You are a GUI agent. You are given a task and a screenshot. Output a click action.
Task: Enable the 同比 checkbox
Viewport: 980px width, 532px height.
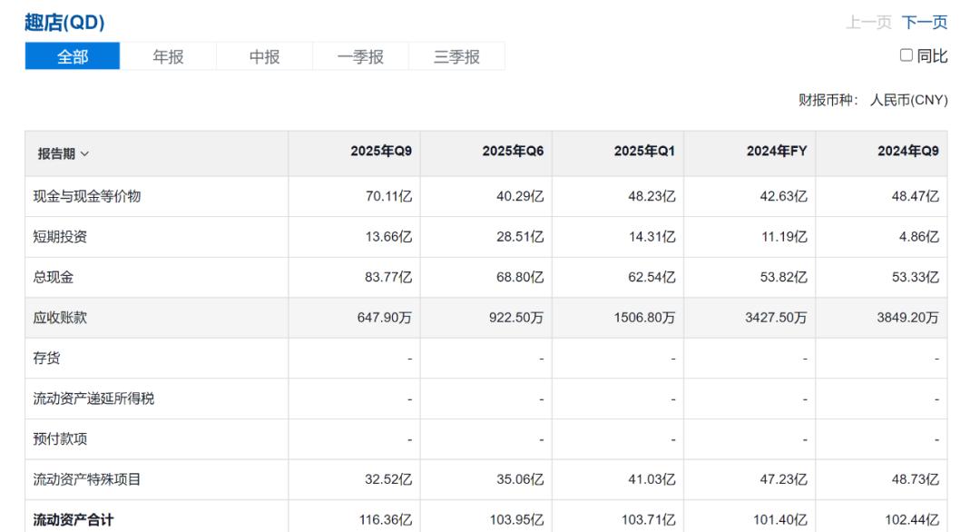[x=906, y=56]
